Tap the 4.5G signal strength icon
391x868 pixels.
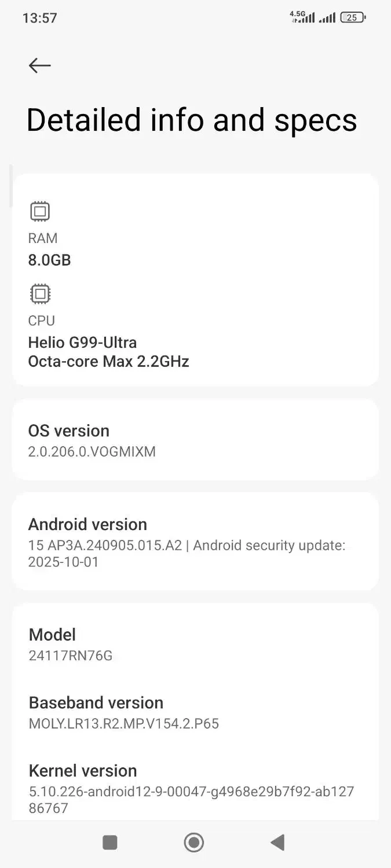pyautogui.click(x=302, y=17)
